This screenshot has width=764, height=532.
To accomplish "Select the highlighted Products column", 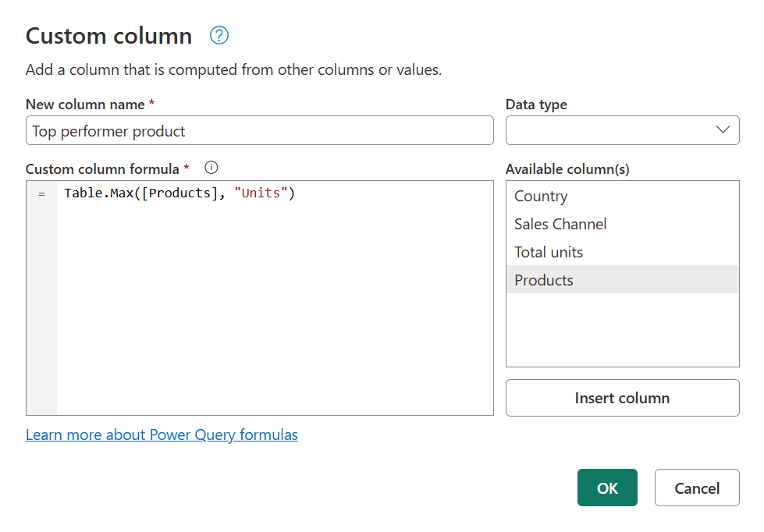I will click(x=543, y=280).
